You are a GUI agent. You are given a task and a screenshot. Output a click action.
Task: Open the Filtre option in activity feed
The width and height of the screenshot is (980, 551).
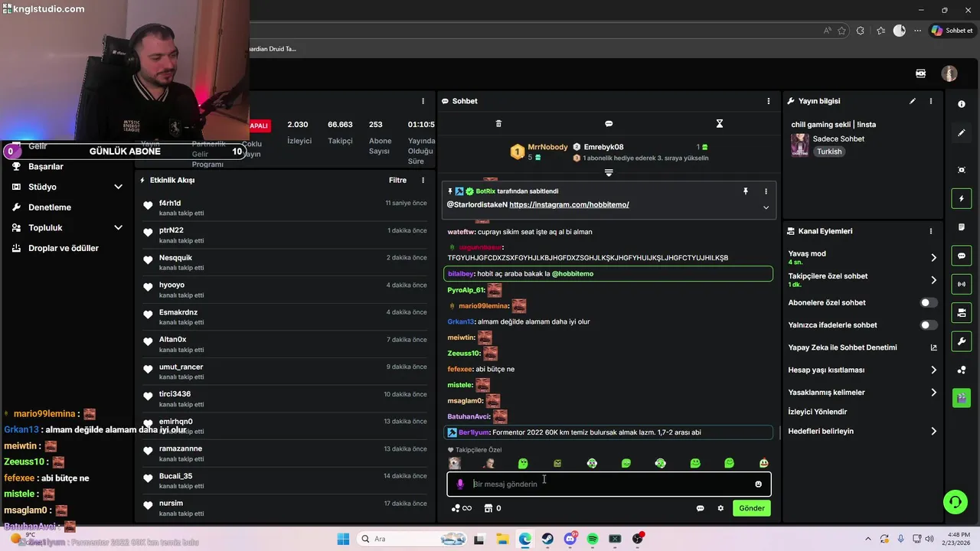point(397,181)
